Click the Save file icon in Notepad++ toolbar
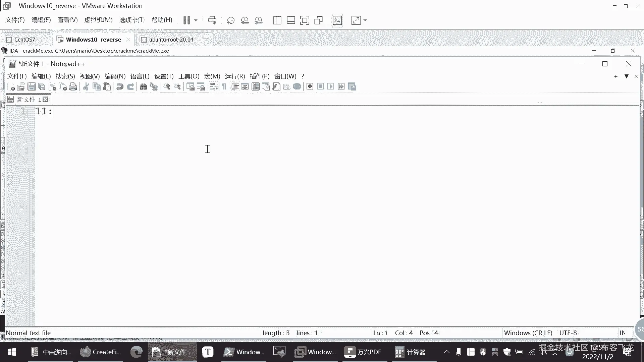Screen dimensions: 644x362 32,87
